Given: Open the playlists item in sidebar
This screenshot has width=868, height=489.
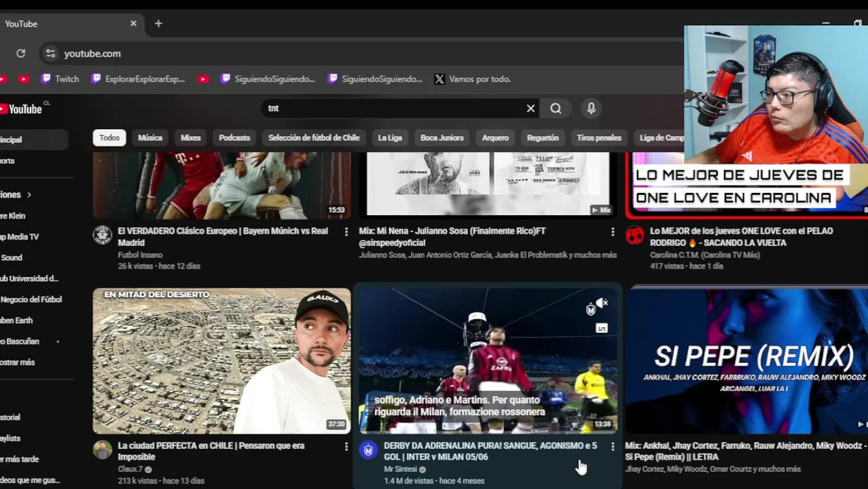Looking at the screenshot, I should pyautogui.click(x=11, y=438).
